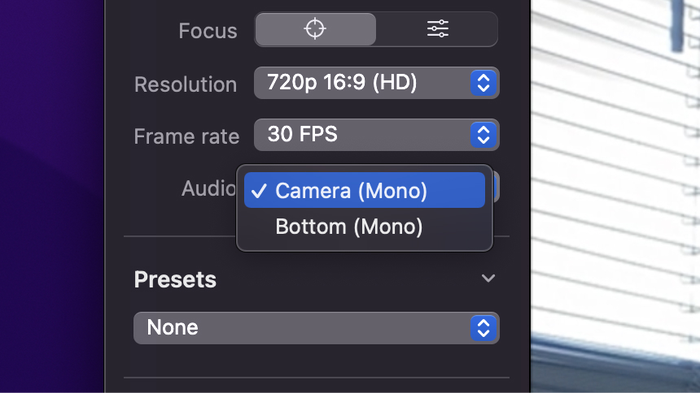Click the blue Audio dropdown edge behind menu
This screenshot has width=700, height=393.
pos(496,188)
